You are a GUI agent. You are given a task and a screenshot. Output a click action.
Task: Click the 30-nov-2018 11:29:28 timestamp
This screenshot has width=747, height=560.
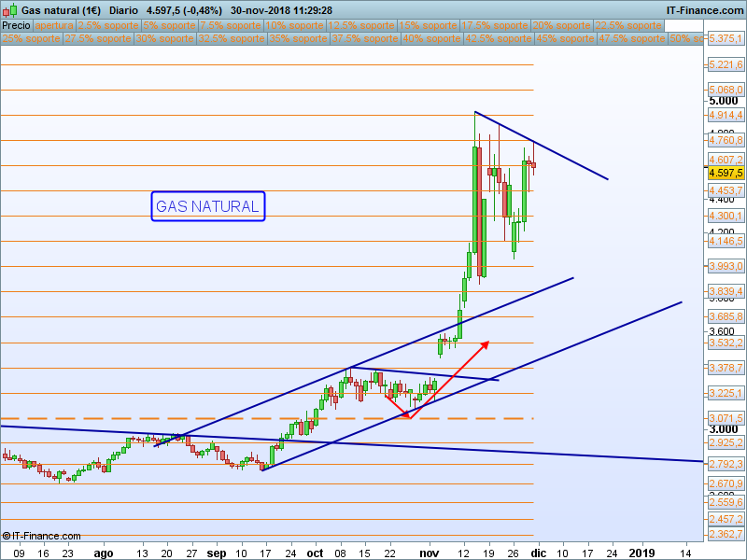point(282,10)
